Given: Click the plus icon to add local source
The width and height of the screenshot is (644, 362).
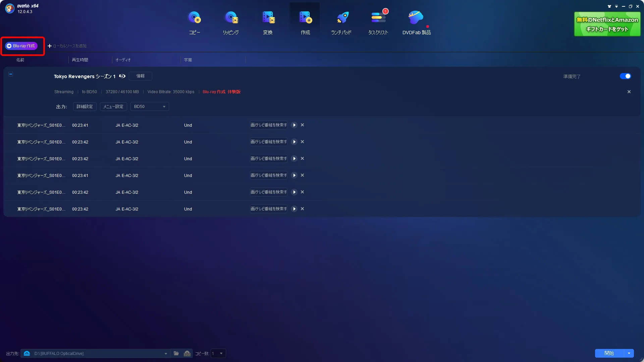Looking at the screenshot, I should point(50,46).
